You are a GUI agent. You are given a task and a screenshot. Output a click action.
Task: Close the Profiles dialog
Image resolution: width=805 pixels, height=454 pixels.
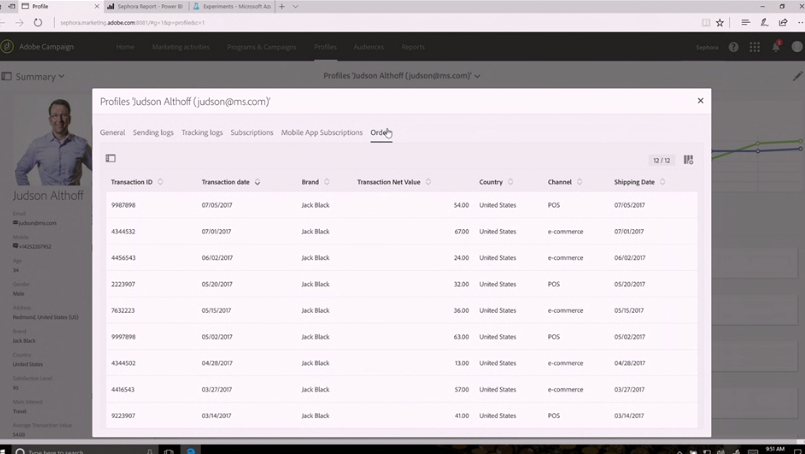tap(700, 100)
